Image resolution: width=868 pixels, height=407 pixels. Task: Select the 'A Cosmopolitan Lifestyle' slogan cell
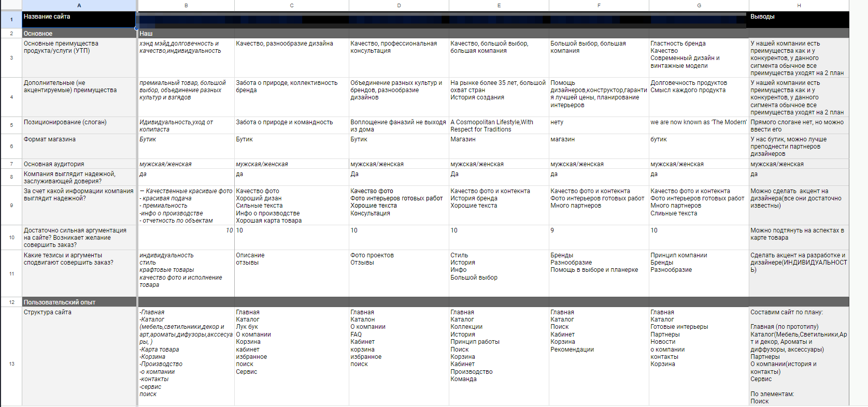point(499,125)
